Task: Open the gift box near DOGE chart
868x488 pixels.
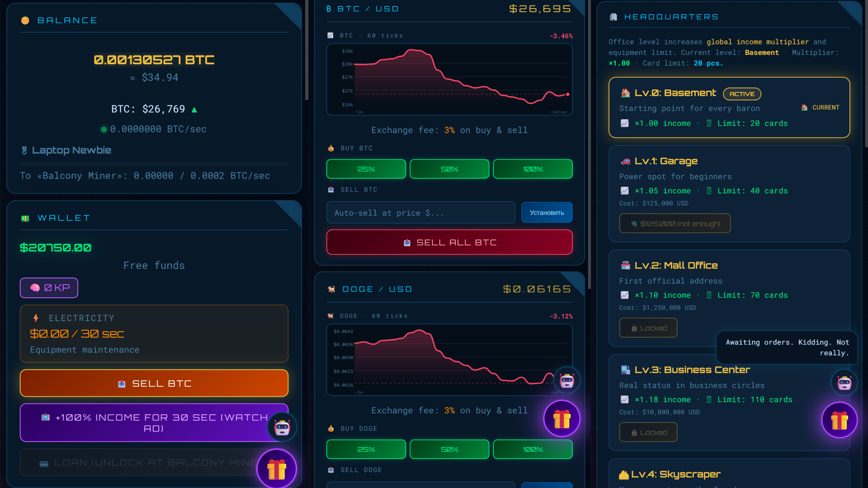Action: tap(562, 418)
